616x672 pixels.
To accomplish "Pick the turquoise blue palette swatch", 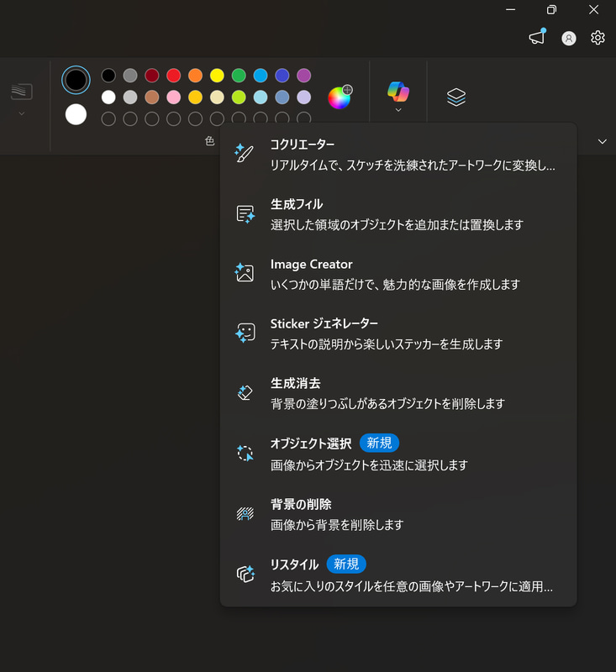I will click(261, 76).
